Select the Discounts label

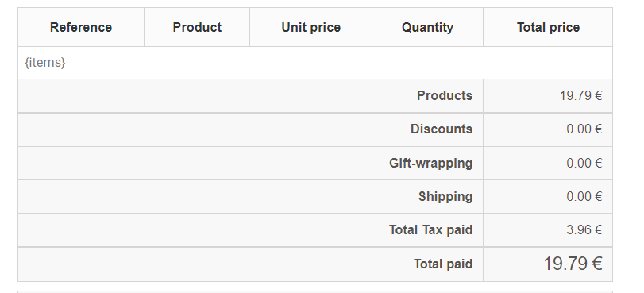click(x=442, y=129)
